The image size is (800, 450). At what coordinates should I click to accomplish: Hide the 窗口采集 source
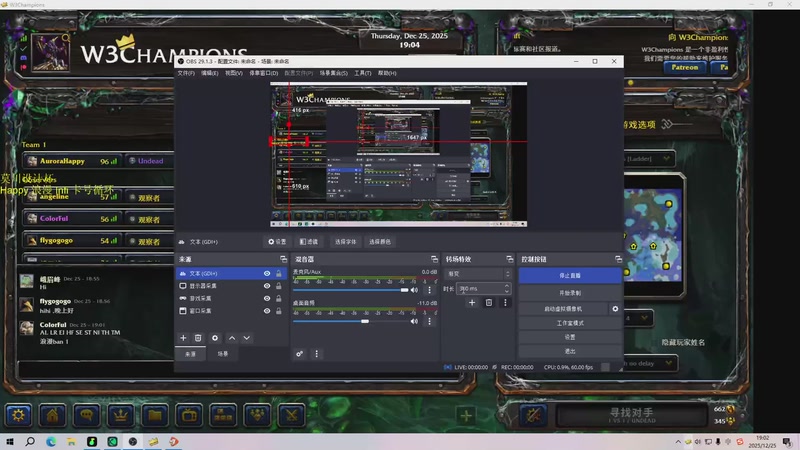tap(267, 311)
